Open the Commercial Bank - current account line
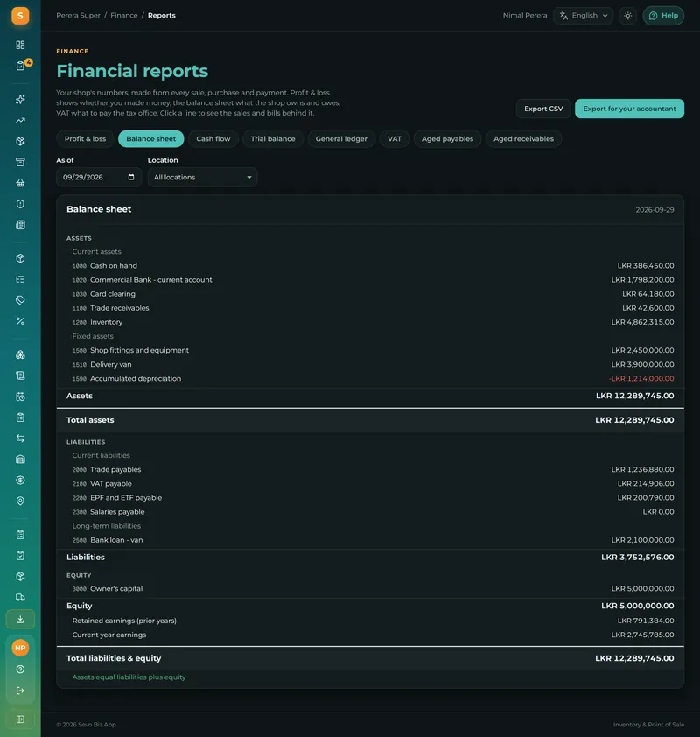 click(x=370, y=280)
